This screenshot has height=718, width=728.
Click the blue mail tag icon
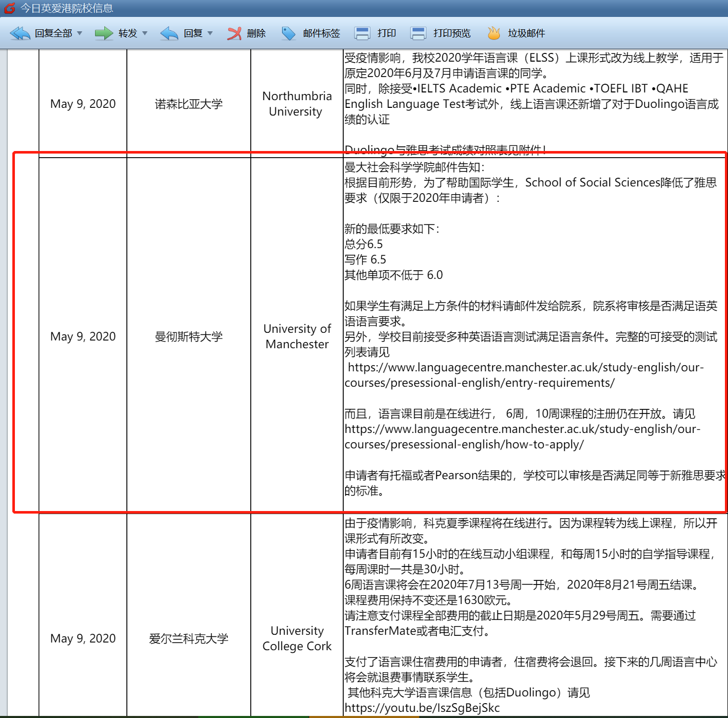point(289,33)
